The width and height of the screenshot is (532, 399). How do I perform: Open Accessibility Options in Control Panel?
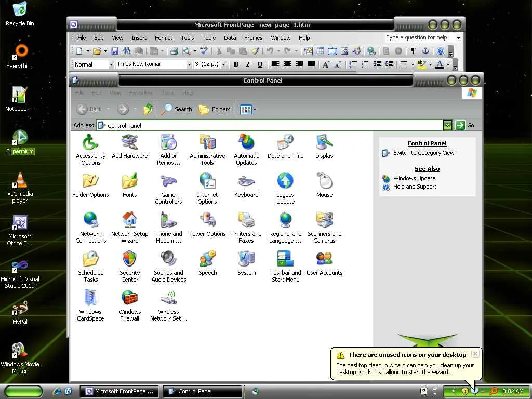[x=90, y=149]
